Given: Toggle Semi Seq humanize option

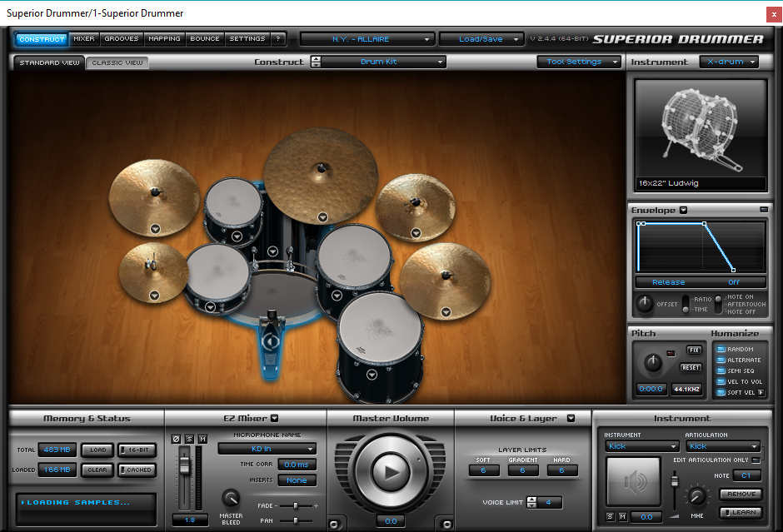Looking at the screenshot, I should pyautogui.click(x=721, y=370).
